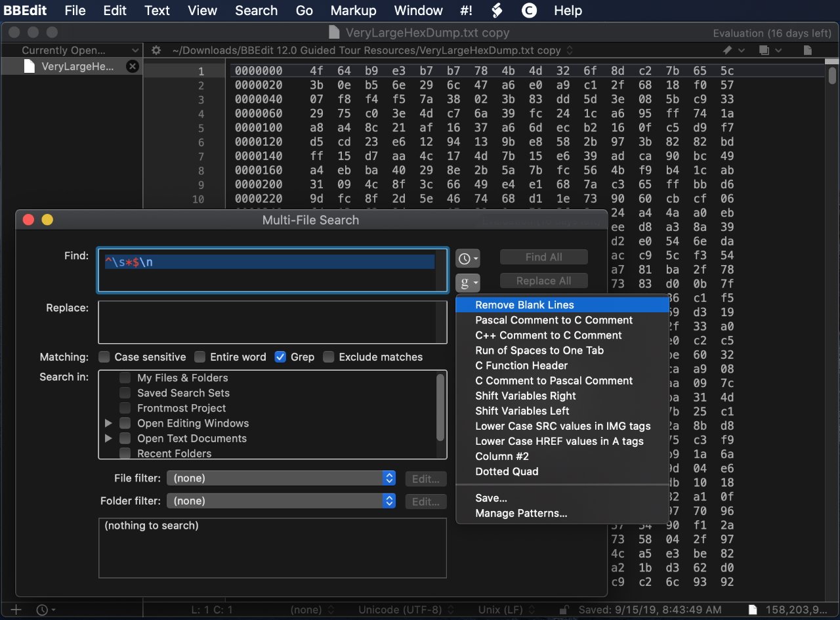
Task: Select VeryLargeHe... file icon in sidebar
Action: coord(29,66)
